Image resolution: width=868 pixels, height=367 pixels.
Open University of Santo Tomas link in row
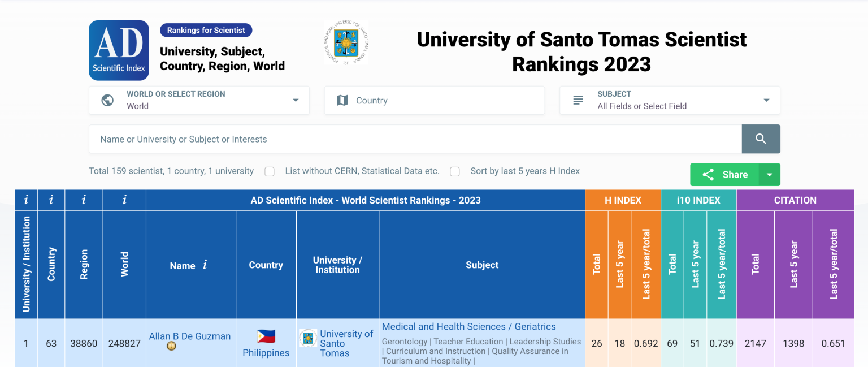[x=346, y=343]
